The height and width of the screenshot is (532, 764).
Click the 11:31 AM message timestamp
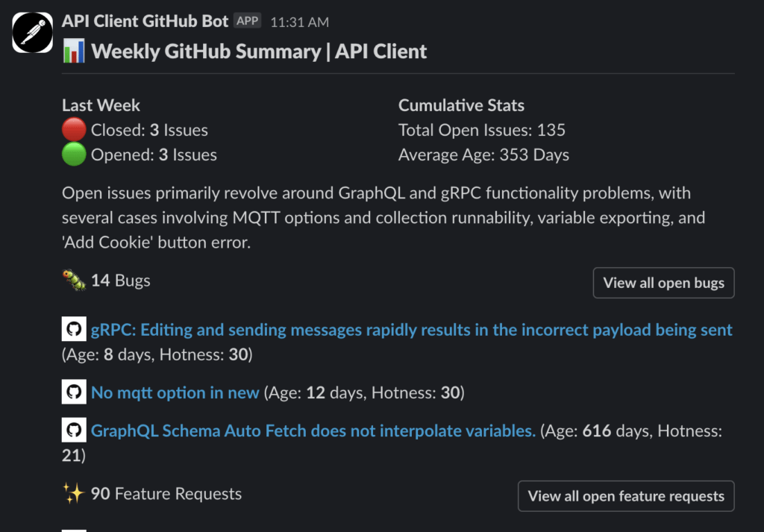[x=300, y=22]
